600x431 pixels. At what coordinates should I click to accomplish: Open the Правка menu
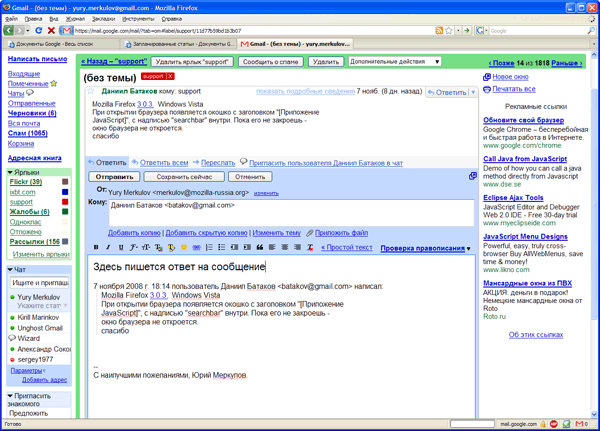click(33, 19)
